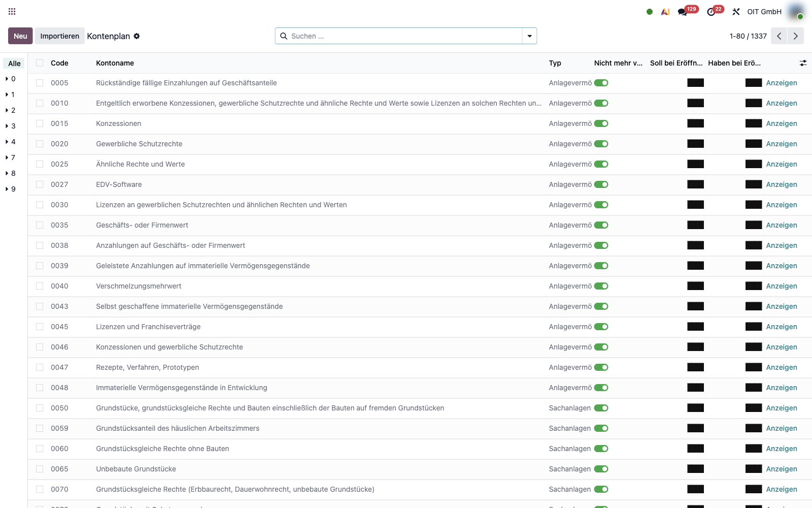Click code cell 0059

pos(59,428)
